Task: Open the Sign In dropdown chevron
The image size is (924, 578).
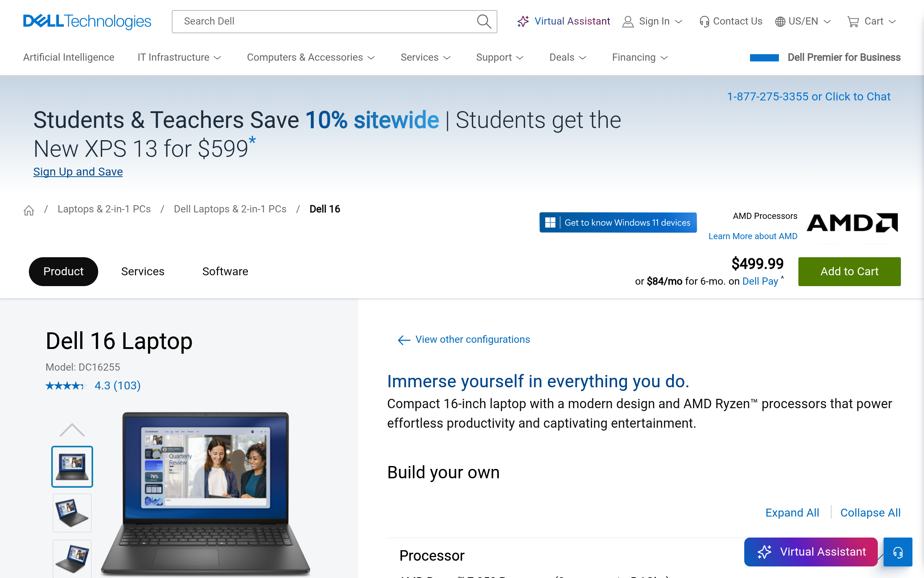Action: click(679, 22)
